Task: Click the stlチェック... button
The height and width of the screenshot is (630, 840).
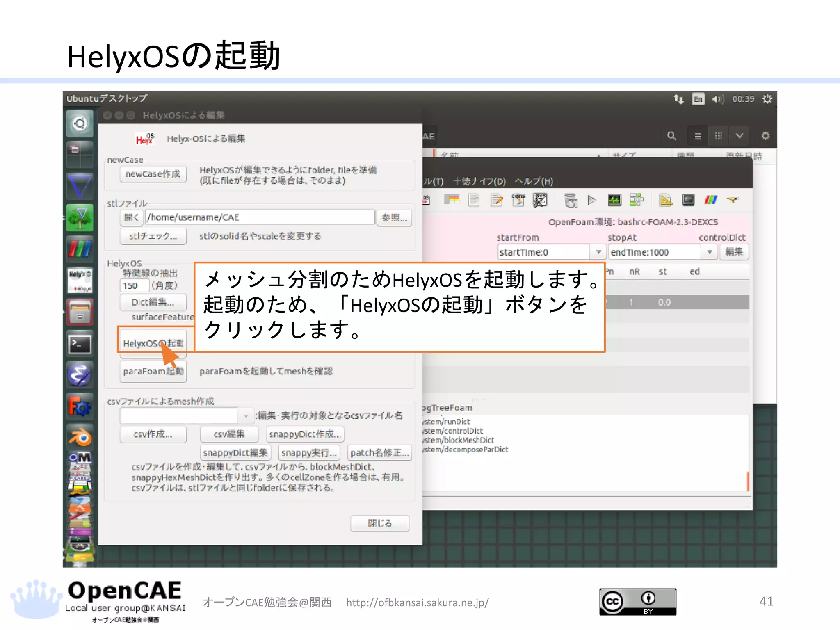Action: (153, 236)
